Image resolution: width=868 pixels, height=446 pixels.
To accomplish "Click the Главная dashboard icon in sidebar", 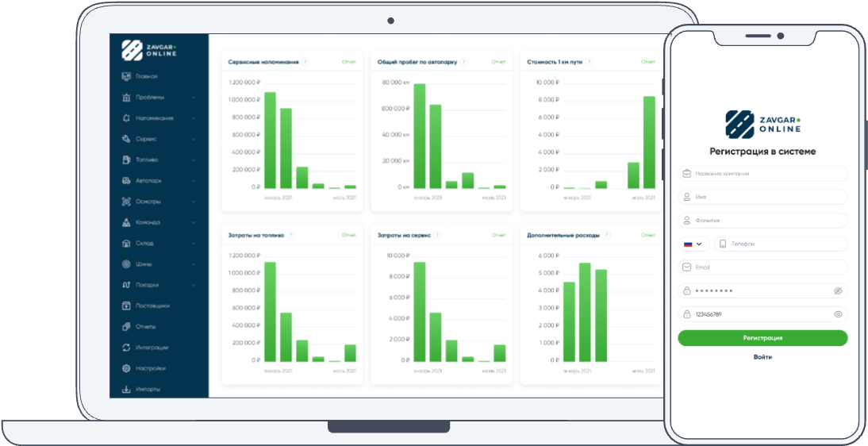I will pyautogui.click(x=125, y=76).
